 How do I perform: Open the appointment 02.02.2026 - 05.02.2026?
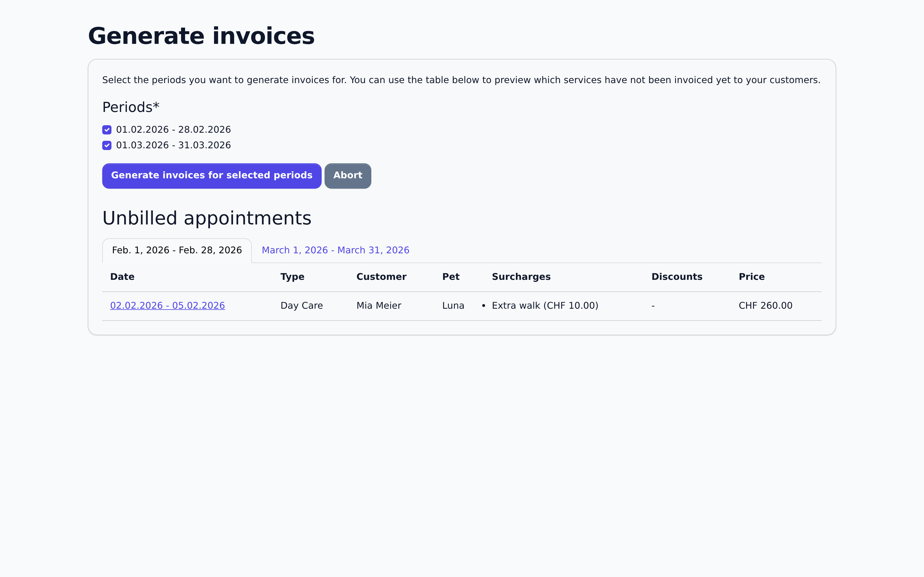(167, 305)
